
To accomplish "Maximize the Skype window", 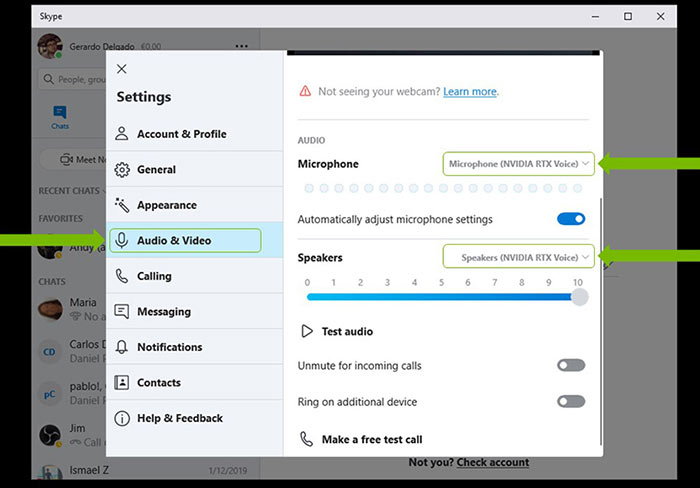I will pyautogui.click(x=628, y=17).
